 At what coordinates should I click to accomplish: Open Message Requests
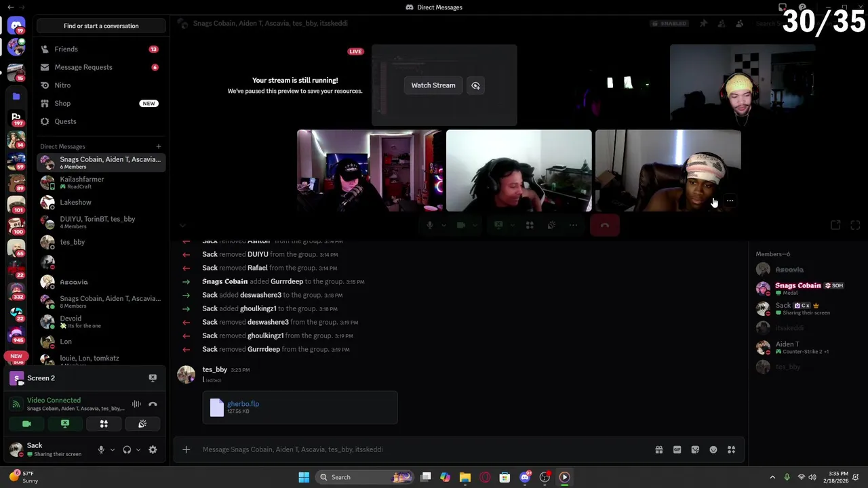point(101,67)
